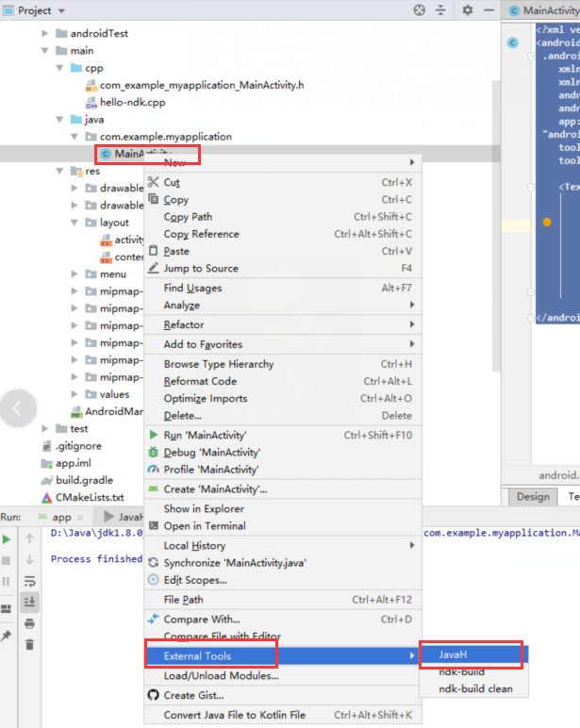The width and height of the screenshot is (580, 728).
Task: Hide the Project panel with minimize icon
Action: click(x=489, y=9)
